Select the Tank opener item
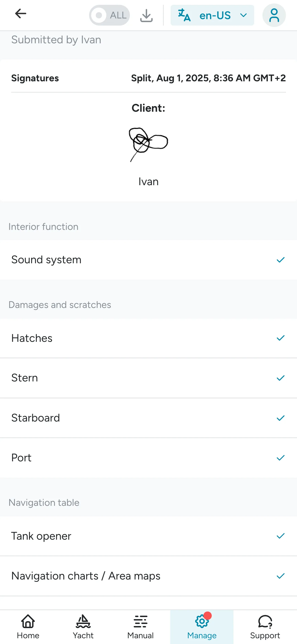Image resolution: width=297 pixels, height=644 pixels. point(148,536)
